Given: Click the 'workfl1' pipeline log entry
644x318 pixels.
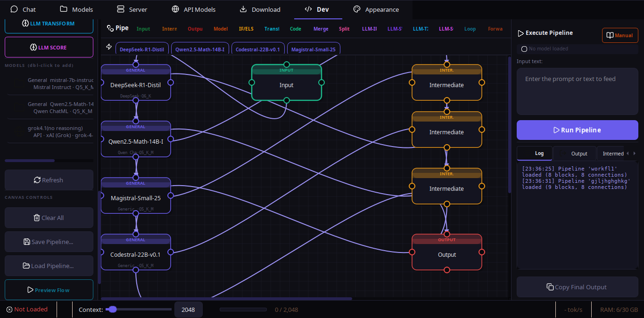Looking at the screenshot, I should pyautogui.click(x=574, y=171).
